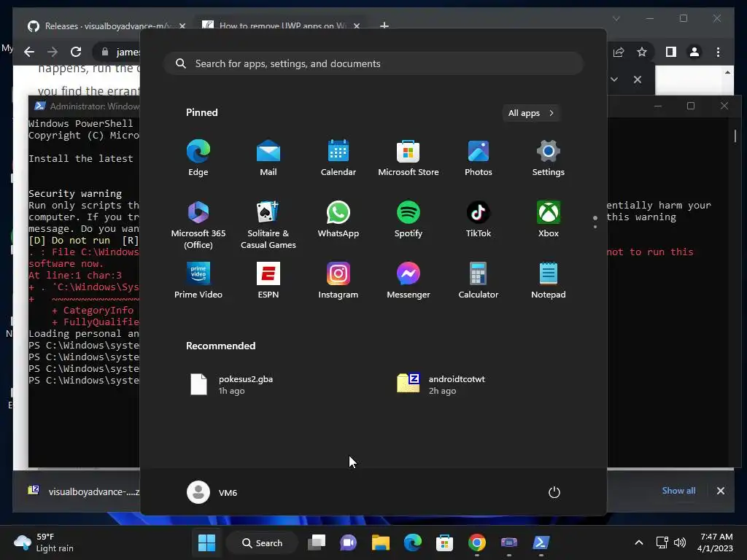Open a new Chrome tab

point(384,26)
